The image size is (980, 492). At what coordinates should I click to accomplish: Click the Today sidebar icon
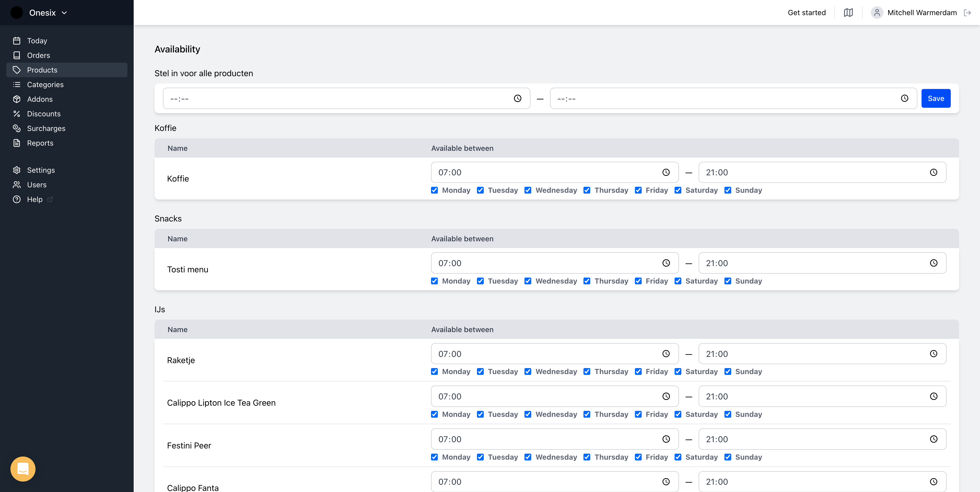coord(17,40)
